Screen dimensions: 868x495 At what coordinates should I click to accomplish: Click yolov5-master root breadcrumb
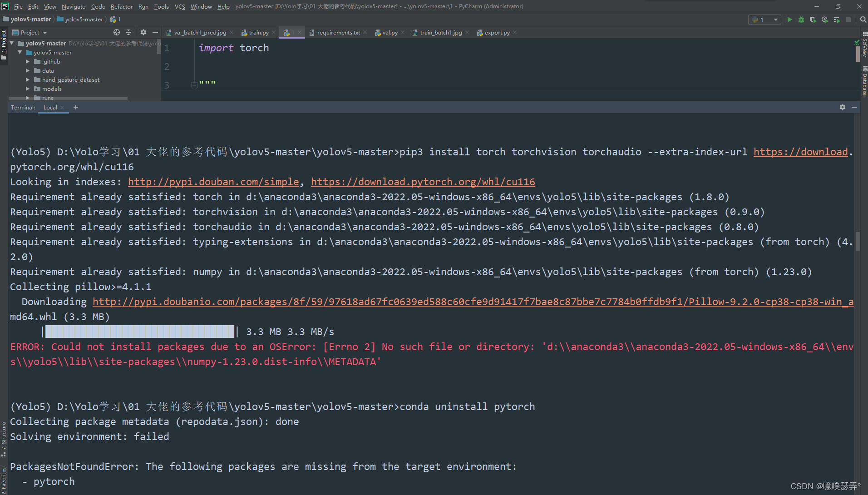(27, 19)
